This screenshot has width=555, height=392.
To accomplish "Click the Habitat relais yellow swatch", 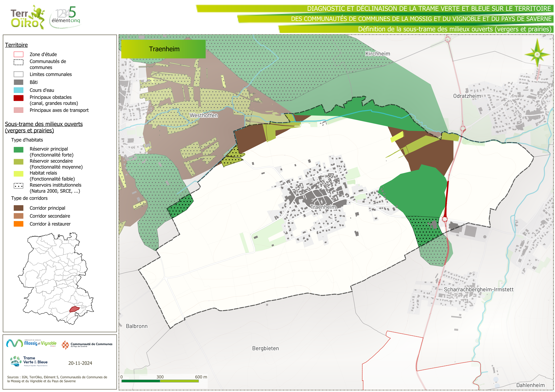I will click(19, 174).
